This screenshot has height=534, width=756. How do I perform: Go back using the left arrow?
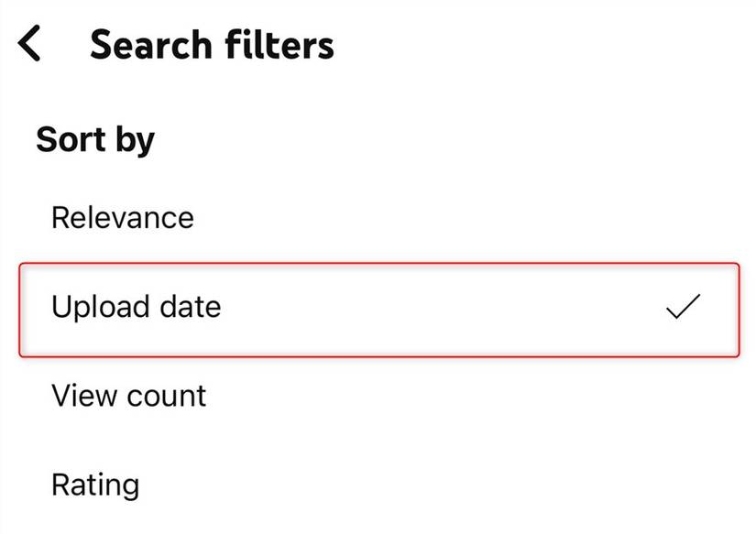click(x=30, y=44)
